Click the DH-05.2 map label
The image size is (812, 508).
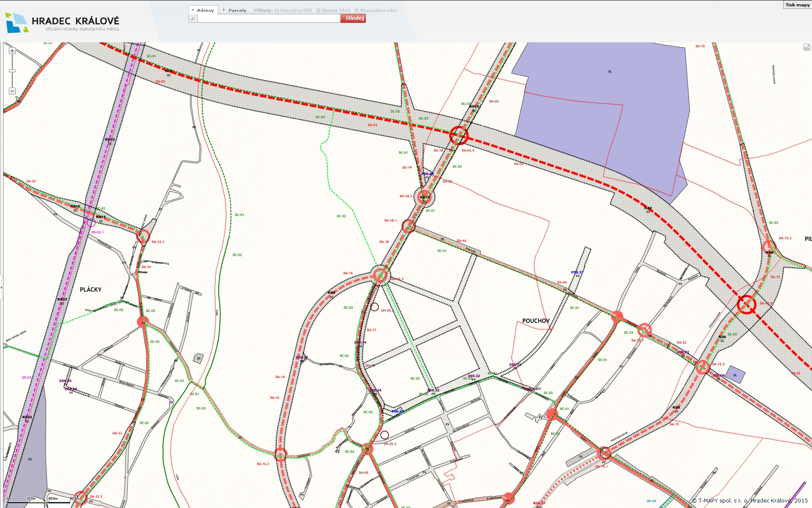coord(390,444)
